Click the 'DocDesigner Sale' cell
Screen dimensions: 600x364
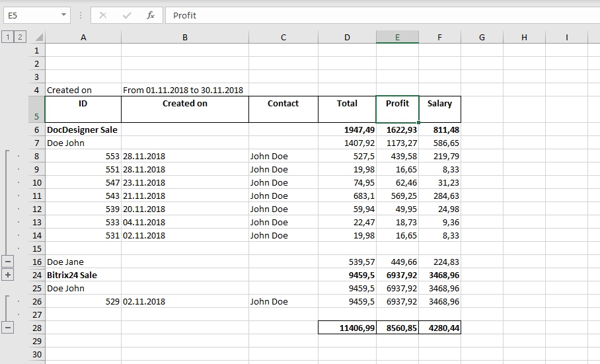click(83, 129)
